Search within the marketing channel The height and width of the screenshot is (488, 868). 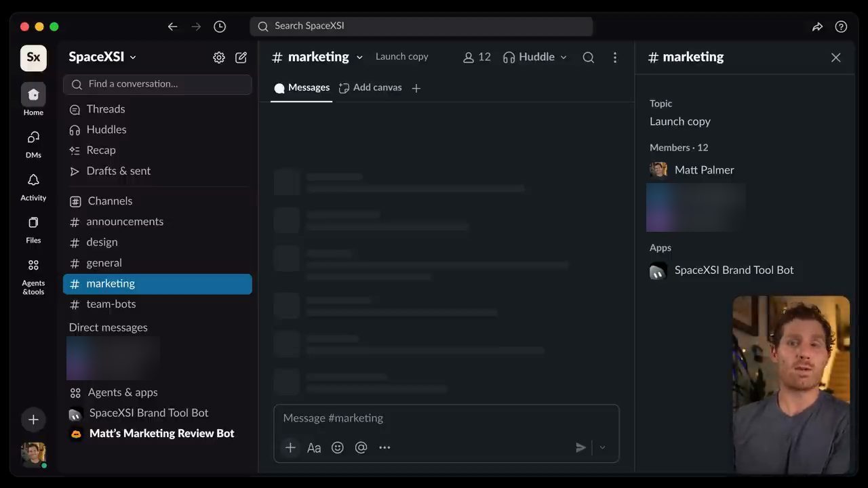(589, 58)
